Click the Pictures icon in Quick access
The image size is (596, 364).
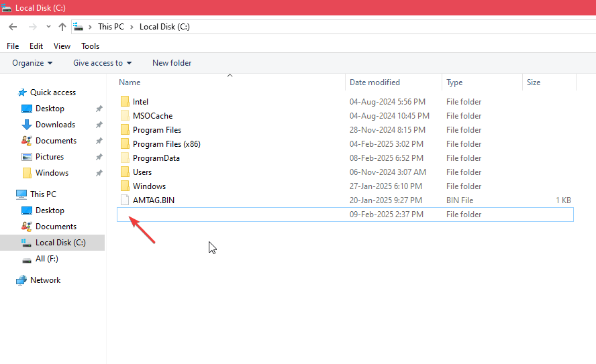click(27, 157)
